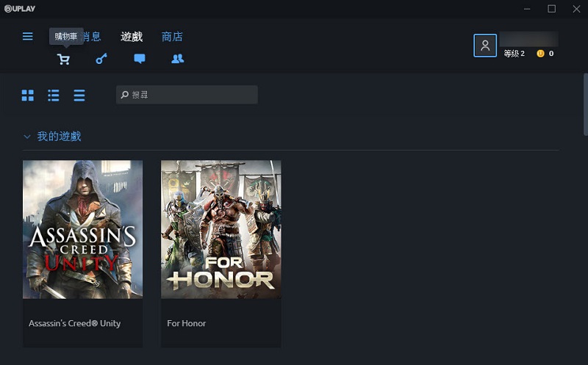Image resolution: width=588 pixels, height=365 pixels.
Task: Maximize the Uplay window
Action: coord(552,9)
